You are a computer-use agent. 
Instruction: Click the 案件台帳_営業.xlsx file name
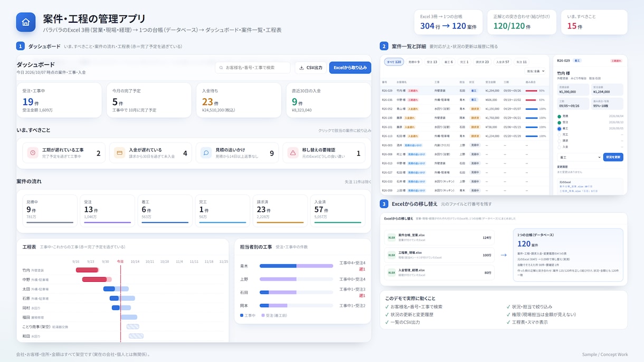(412, 235)
